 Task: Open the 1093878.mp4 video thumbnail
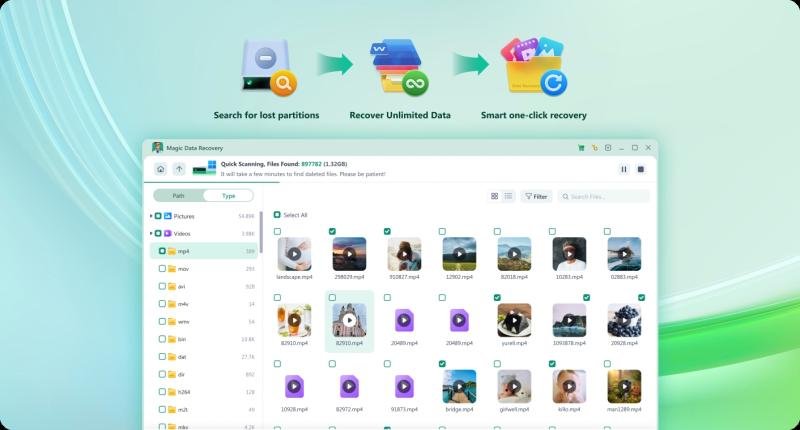point(569,320)
